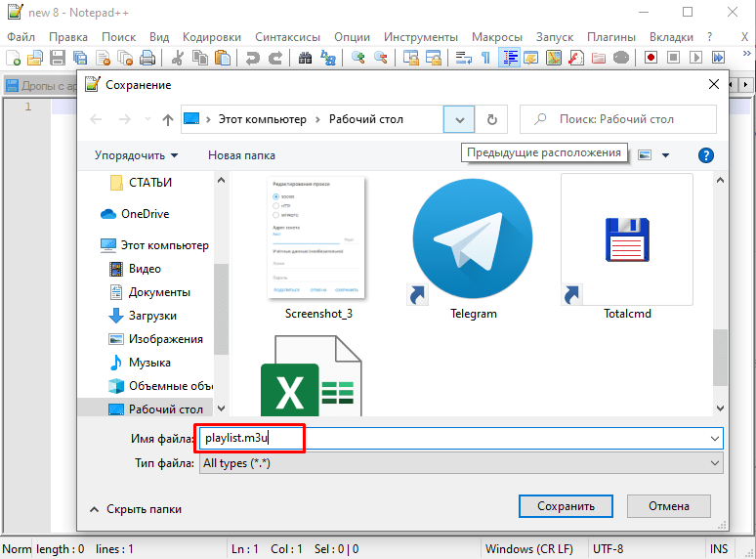Click the Save All toolbar icon
Screen dimensions: 756x559
[80, 58]
